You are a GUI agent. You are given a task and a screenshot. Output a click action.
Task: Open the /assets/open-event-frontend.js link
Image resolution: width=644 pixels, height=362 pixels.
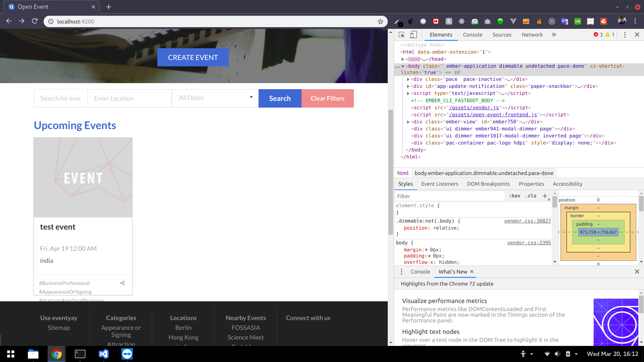[x=493, y=115]
